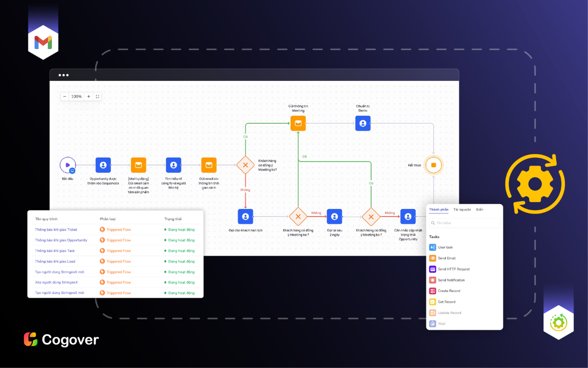The width and height of the screenshot is (588, 368).
Task: Select the Send Email task icon
Action: (433, 258)
